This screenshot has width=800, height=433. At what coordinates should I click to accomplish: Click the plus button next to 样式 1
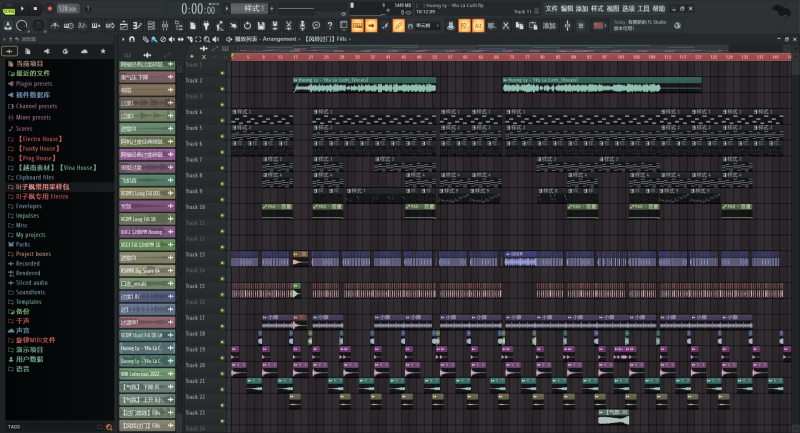271,8
